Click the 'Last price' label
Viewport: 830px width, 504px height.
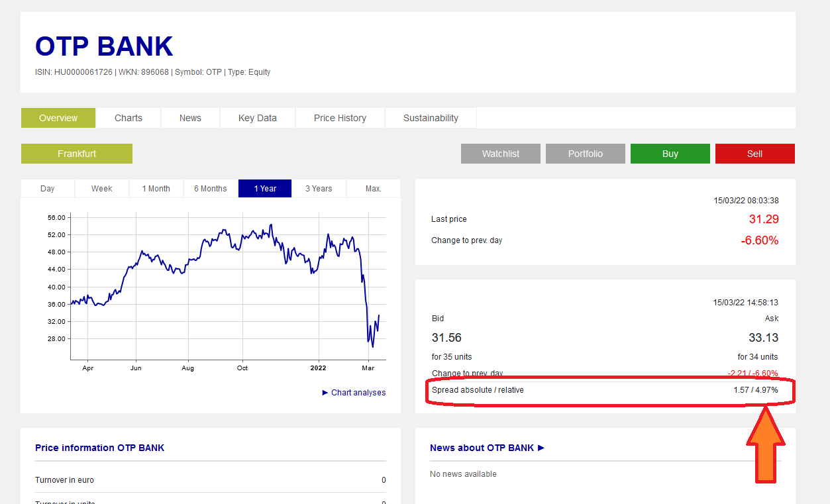point(449,219)
